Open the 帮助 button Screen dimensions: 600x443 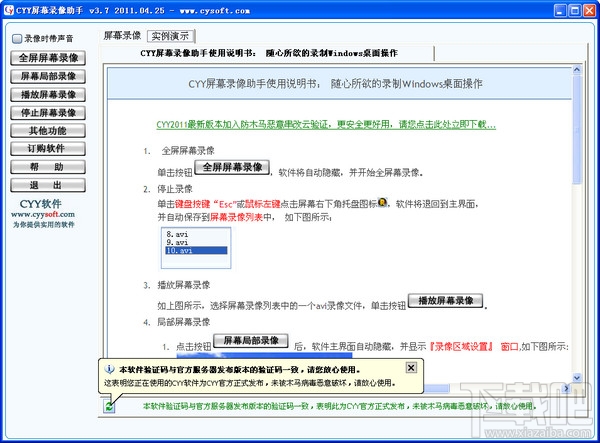48,167
